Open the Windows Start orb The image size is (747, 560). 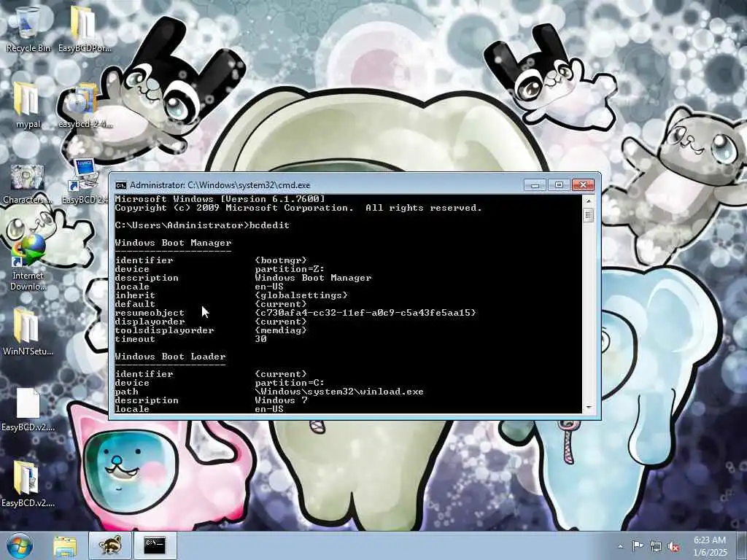[20, 545]
